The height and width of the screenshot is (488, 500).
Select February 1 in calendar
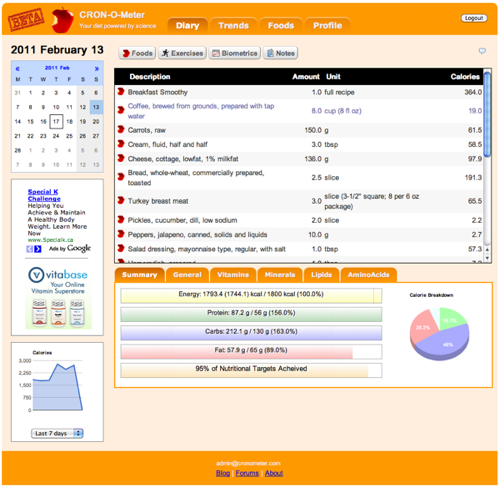point(30,93)
